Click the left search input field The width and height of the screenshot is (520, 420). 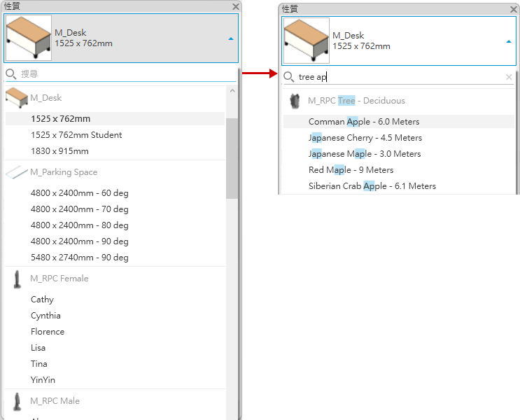pos(121,73)
